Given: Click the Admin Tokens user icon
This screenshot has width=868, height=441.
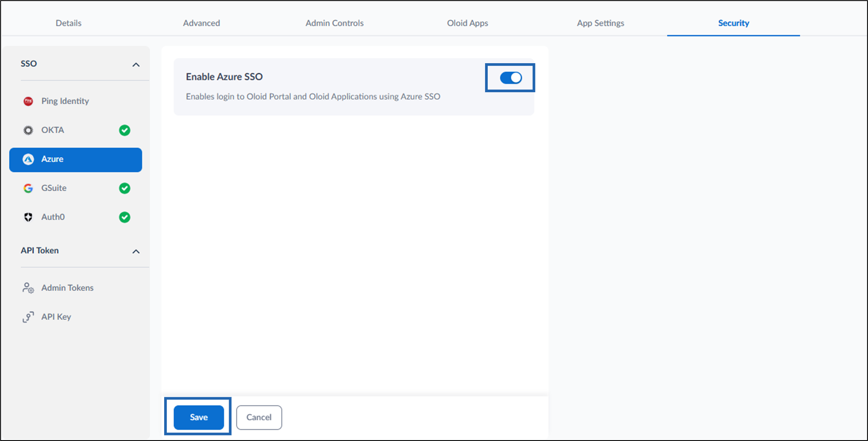Looking at the screenshot, I should (28, 288).
